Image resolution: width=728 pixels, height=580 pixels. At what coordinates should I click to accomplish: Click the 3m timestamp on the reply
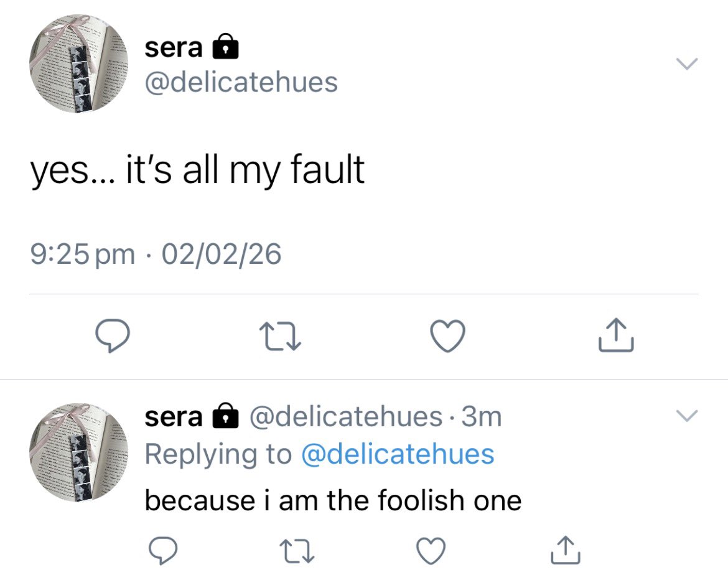pos(482,416)
